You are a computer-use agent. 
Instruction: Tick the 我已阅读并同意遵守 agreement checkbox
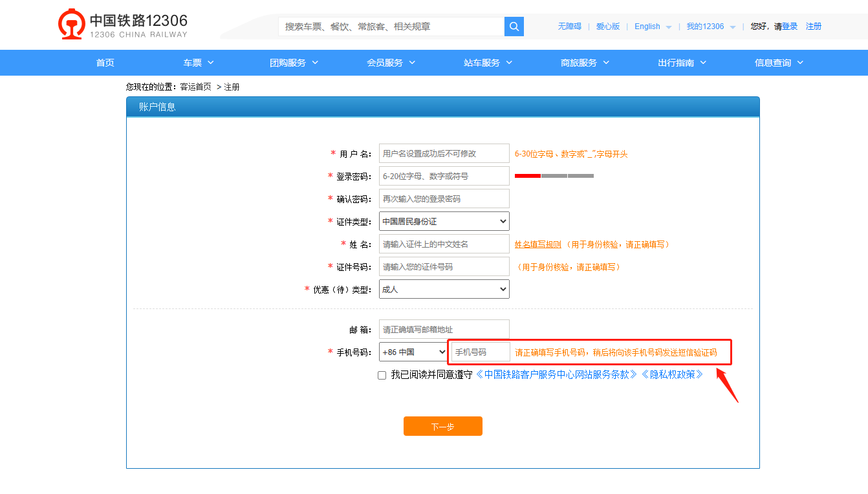click(x=382, y=375)
